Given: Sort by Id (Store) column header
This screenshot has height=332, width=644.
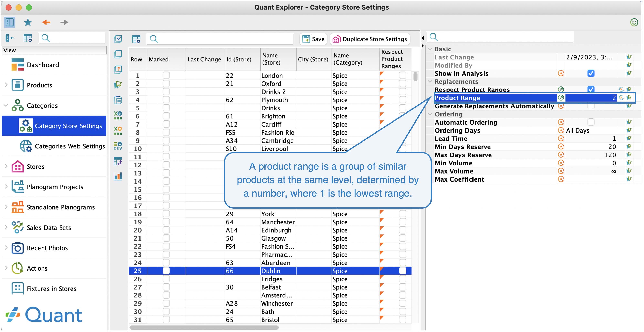Looking at the screenshot, I should 242,59.
